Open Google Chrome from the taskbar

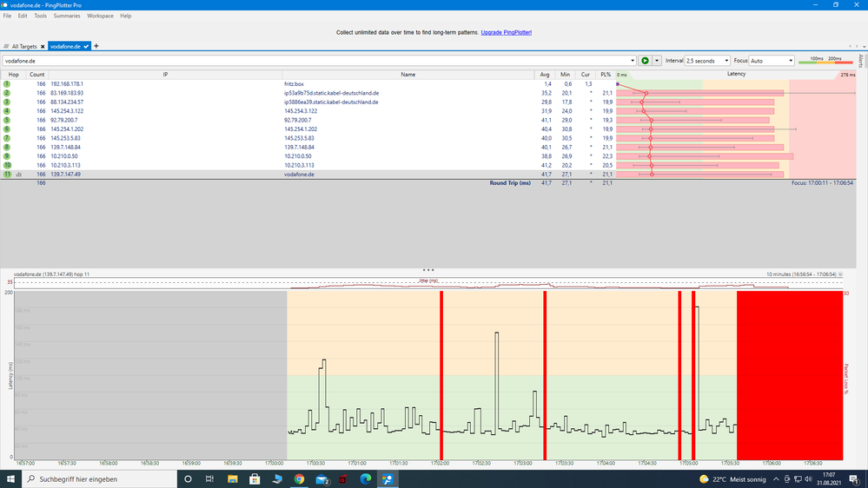click(x=299, y=479)
